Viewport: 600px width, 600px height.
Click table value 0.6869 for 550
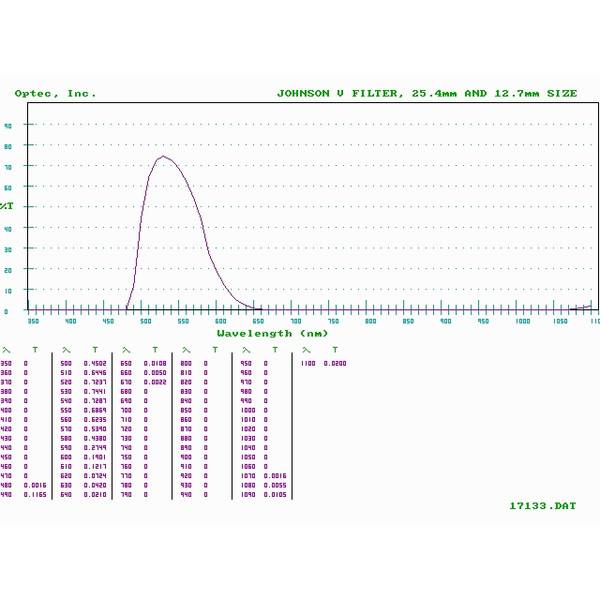coord(95,410)
